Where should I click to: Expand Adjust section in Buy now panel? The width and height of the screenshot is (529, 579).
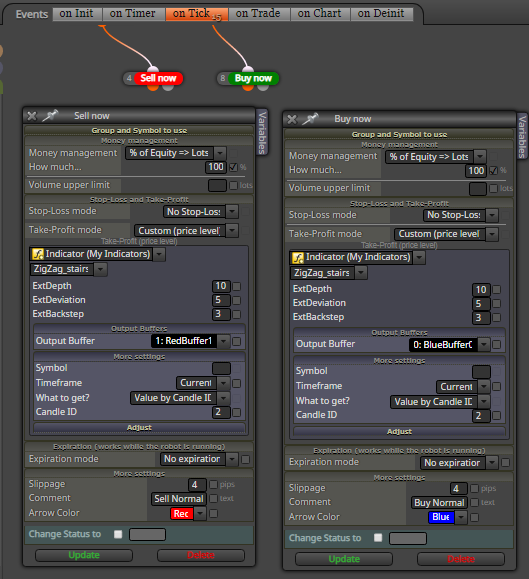399,431
